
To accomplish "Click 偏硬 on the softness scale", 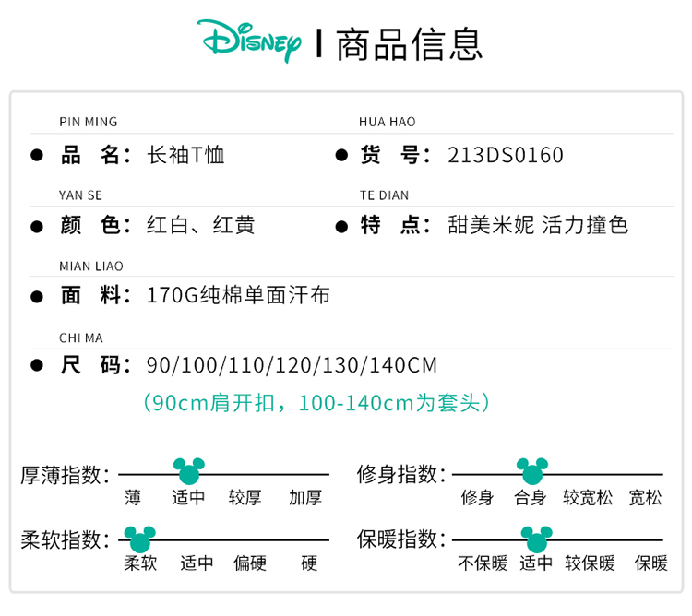I will [x=250, y=563].
